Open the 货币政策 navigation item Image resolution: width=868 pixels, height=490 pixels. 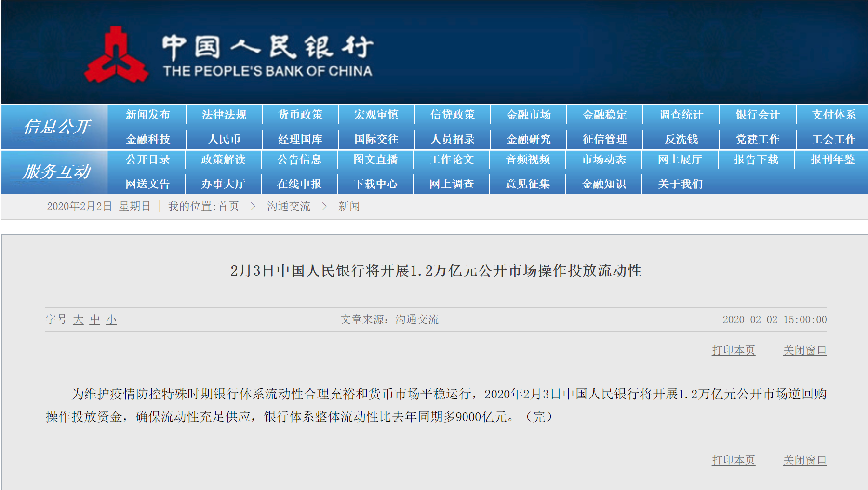click(300, 115)
